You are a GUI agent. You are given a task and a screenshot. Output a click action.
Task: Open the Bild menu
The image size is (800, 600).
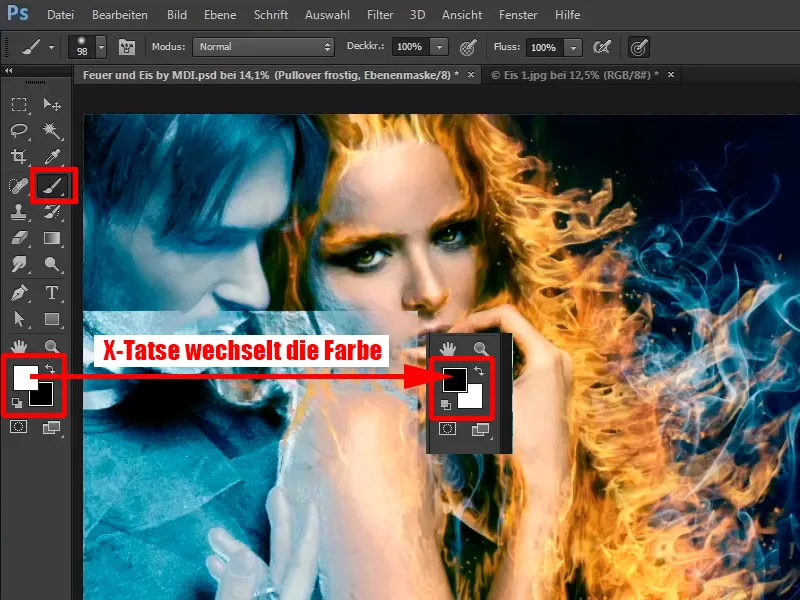177,15
